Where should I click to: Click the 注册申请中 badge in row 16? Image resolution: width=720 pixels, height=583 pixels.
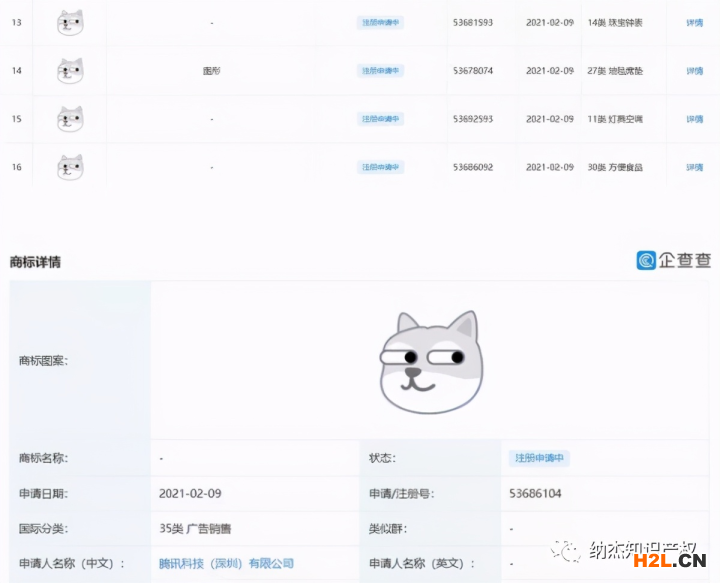point(381,167)
